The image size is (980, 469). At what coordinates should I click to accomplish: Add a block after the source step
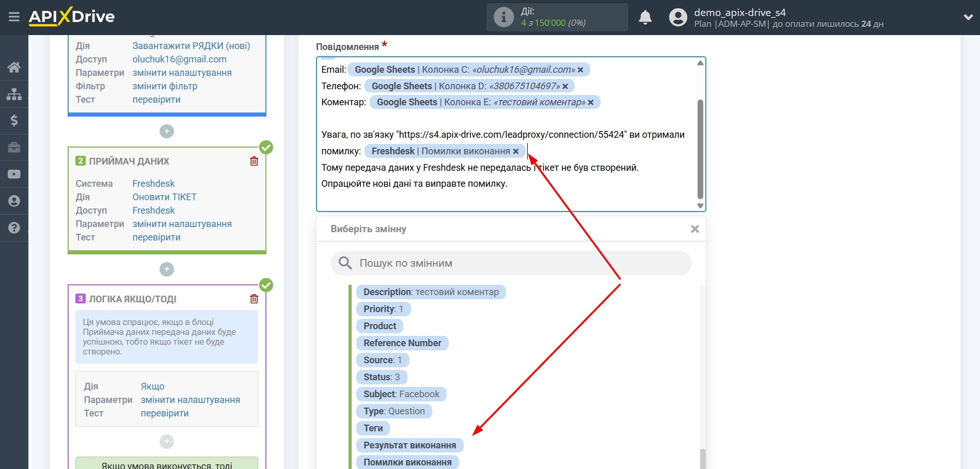point(167,132)
